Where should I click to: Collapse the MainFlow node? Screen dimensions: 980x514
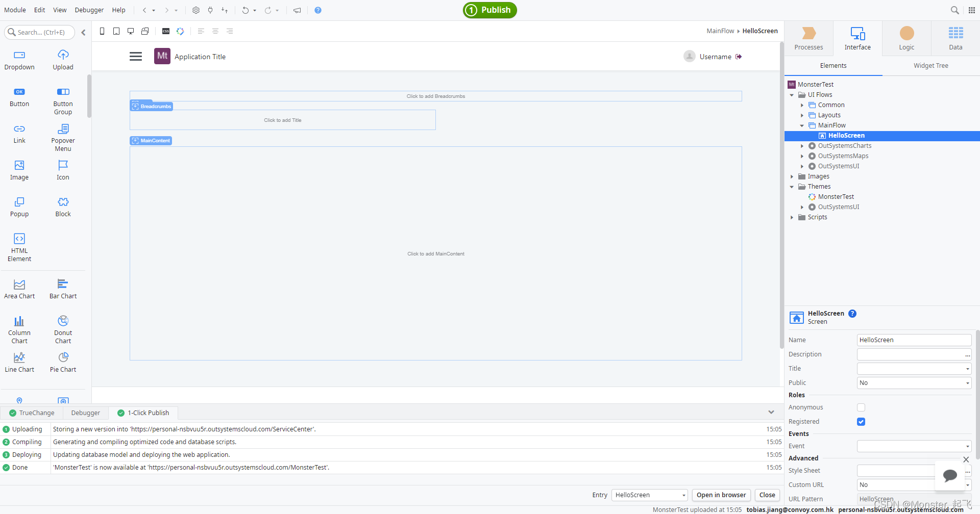pos(802,125)
